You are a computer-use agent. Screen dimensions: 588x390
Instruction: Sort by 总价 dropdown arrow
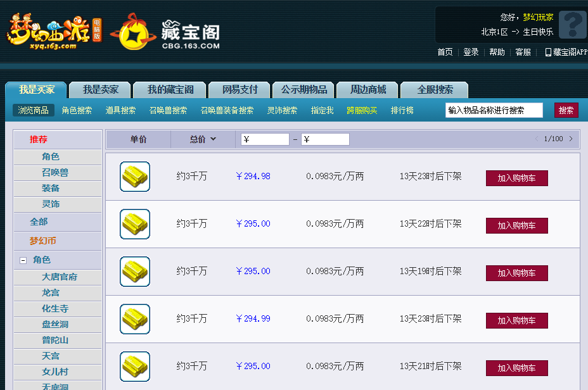pos(213,139)
